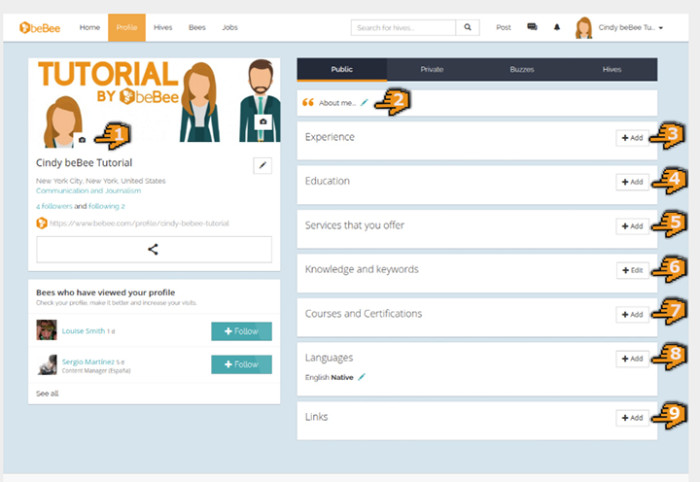Go to the Bees nav item
700x482 pixels.
pos(197,28)
